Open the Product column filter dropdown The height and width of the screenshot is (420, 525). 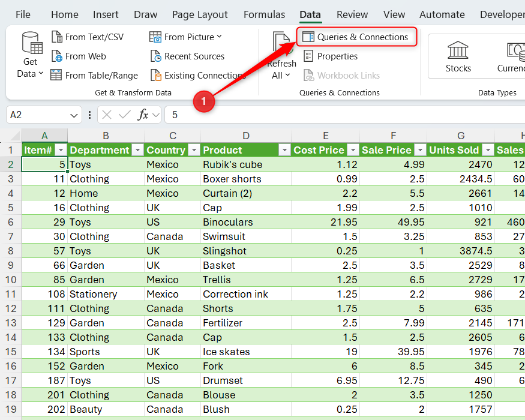(x=284, y=150)
